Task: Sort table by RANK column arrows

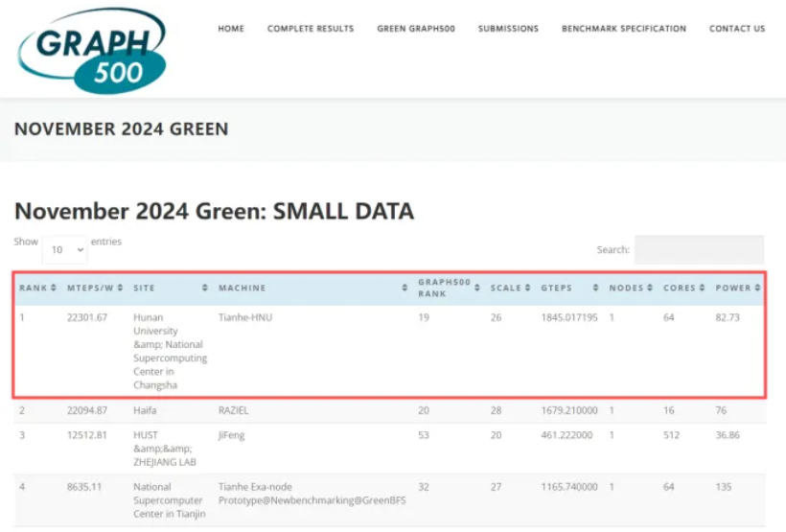Action: (54, 288)
